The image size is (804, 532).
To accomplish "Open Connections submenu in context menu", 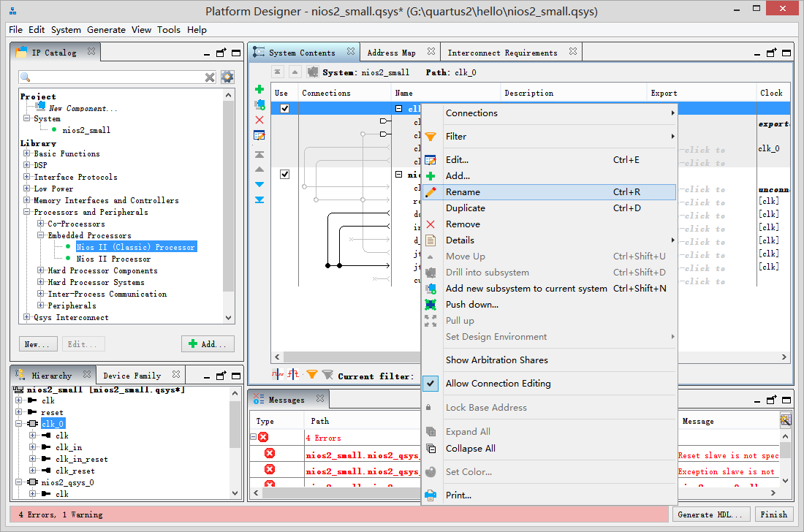I will click(549, 113).
